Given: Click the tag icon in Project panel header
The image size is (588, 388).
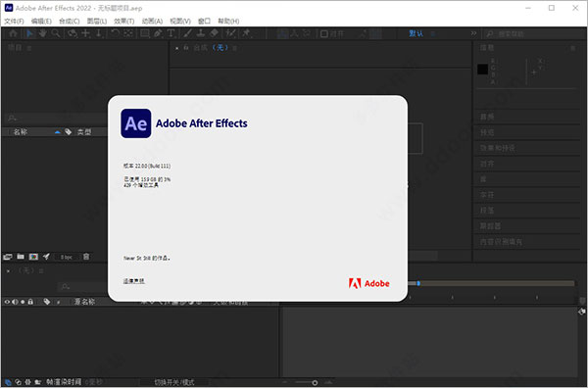Looking at the screenshot, I should [69, 132].
